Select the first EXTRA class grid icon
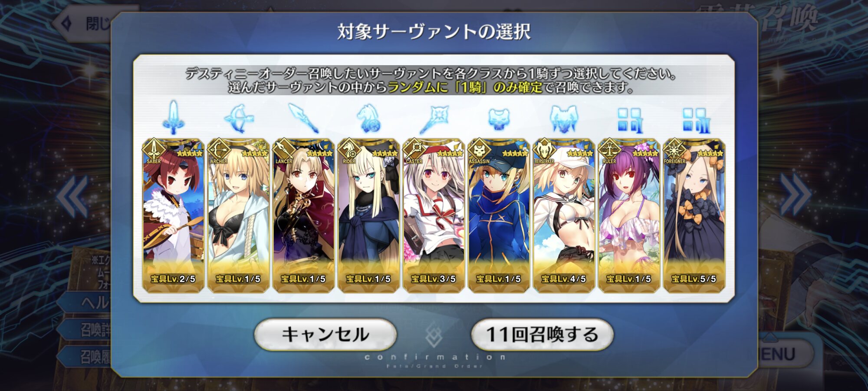This screenshot has height=391, width=868. click(x=629, y=120)
